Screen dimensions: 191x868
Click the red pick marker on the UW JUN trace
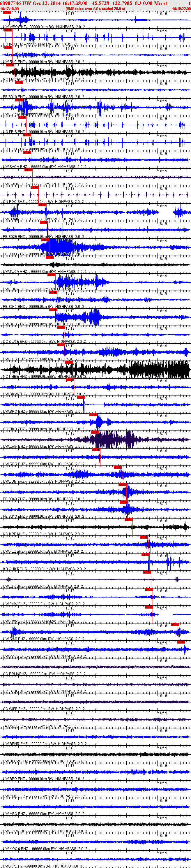point(118,467)
